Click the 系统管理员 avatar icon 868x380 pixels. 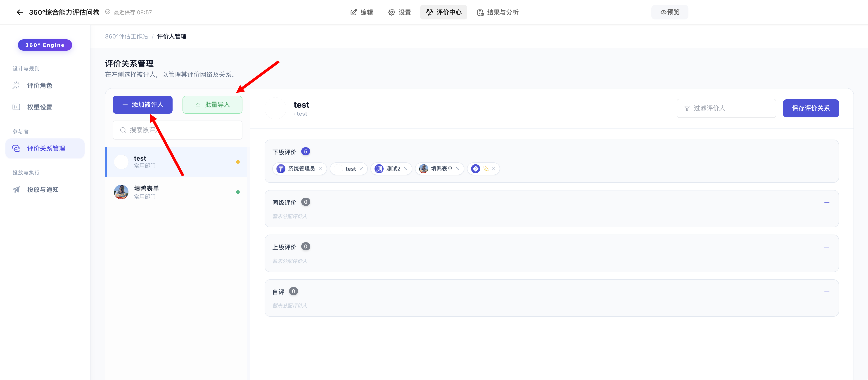(281, 169)
